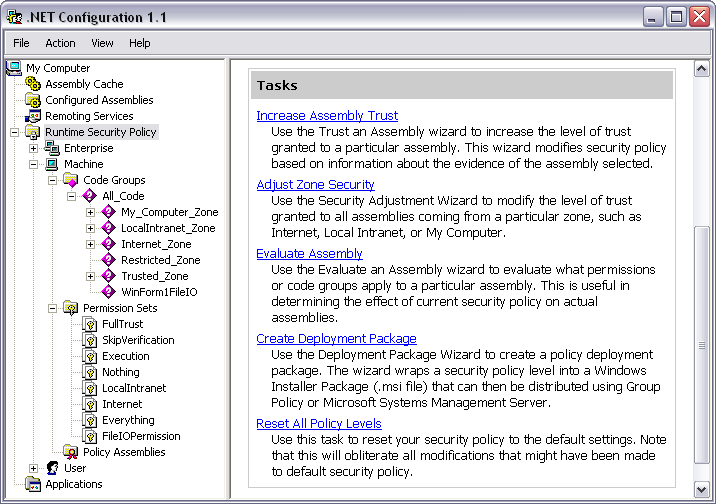Select the Assembly Cache tree label
The height and width of the screenshot is (504, 716).
coord(84,84)
